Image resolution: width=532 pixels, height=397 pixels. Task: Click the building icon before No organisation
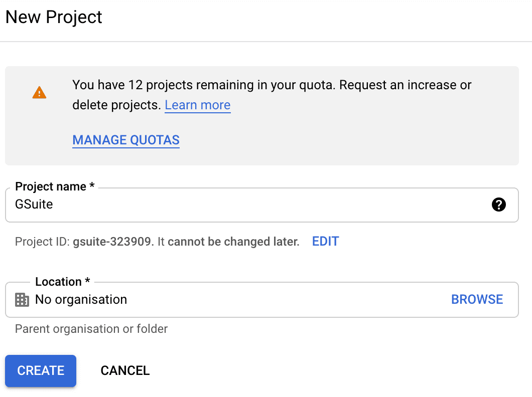(22, 299)
